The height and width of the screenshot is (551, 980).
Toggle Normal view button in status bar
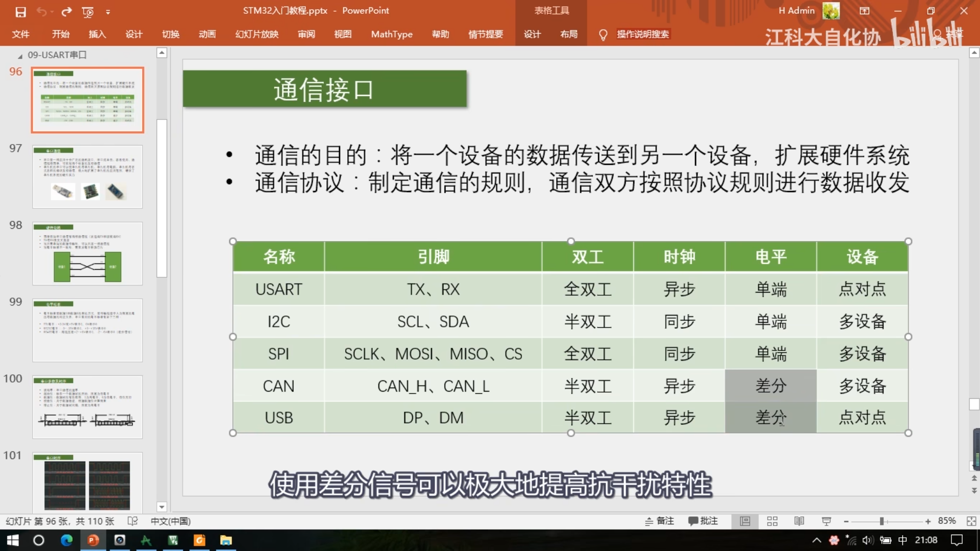pyautogui.click(x=745, y=521)
